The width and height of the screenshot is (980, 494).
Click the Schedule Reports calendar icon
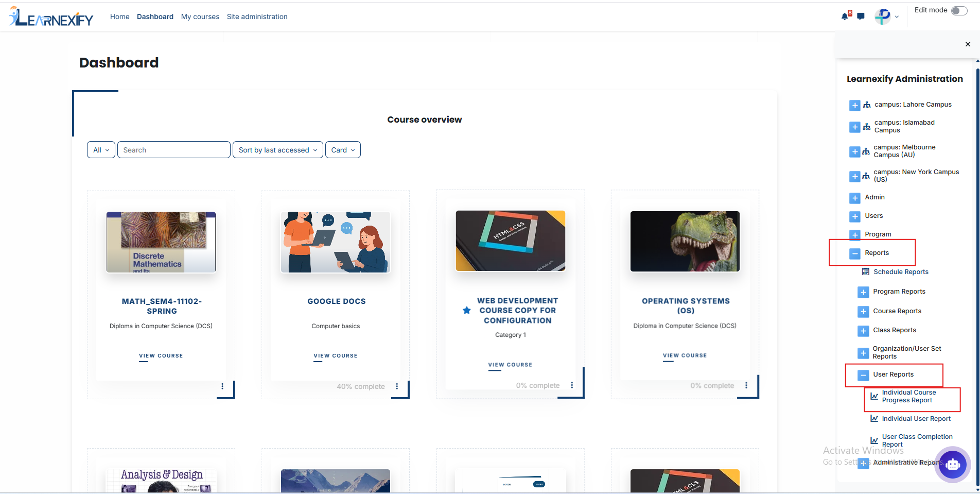pyautogui.click(x=866, y=271)
